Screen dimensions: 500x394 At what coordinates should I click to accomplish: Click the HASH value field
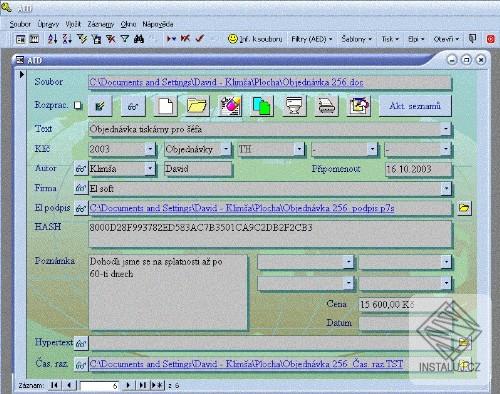(270, 234)
